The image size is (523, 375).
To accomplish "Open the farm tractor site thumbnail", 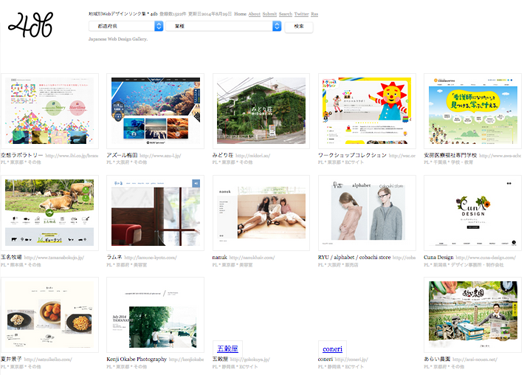I will 473,315.
